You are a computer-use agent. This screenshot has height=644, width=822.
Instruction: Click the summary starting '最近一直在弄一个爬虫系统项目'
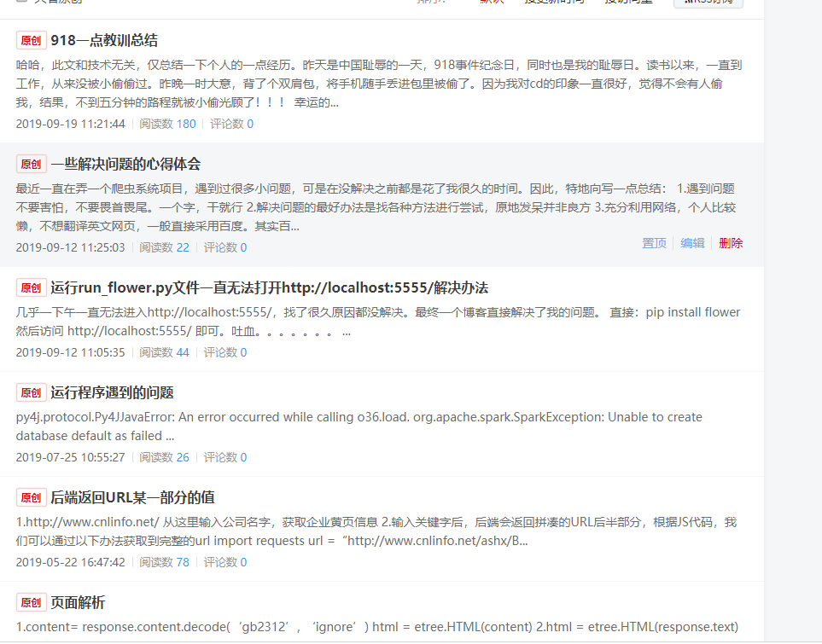click(x=376, y=207)
